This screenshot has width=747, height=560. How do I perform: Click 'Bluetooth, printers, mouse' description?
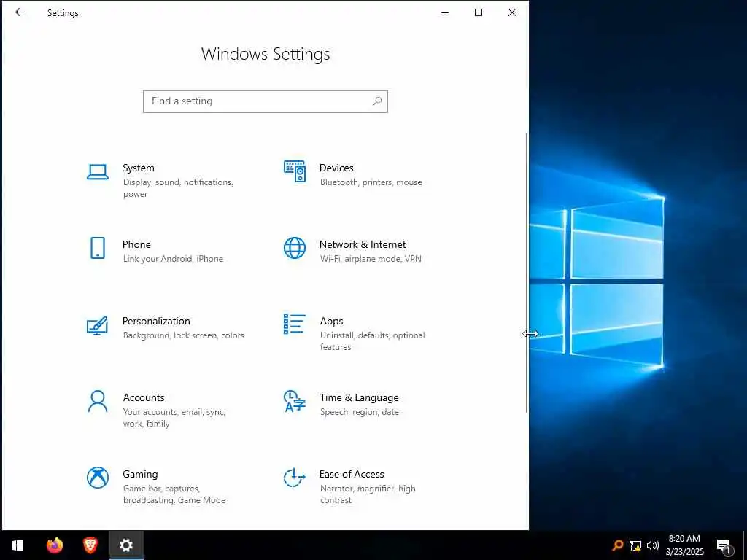pos(371,182)
